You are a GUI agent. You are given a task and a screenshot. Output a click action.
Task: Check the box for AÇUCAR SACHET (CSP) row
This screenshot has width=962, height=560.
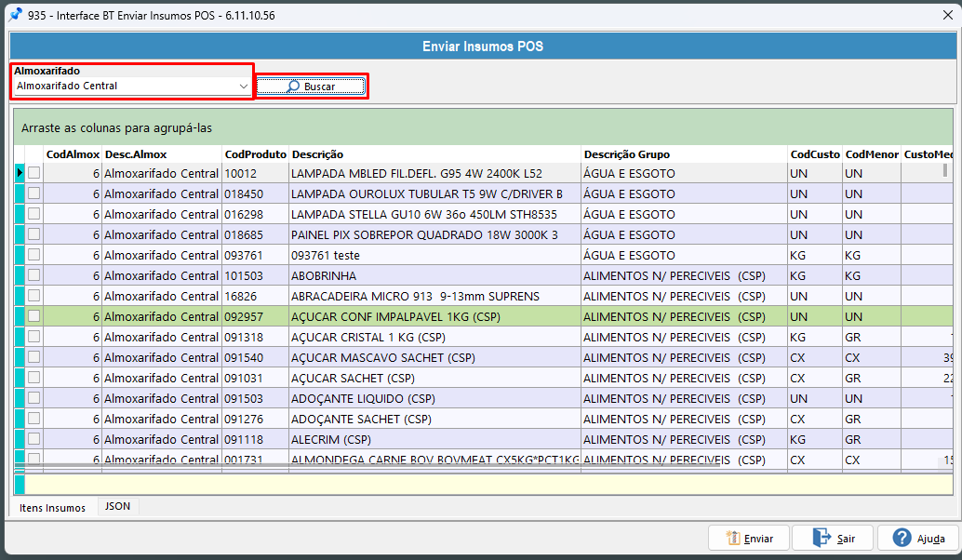[33, 378]
